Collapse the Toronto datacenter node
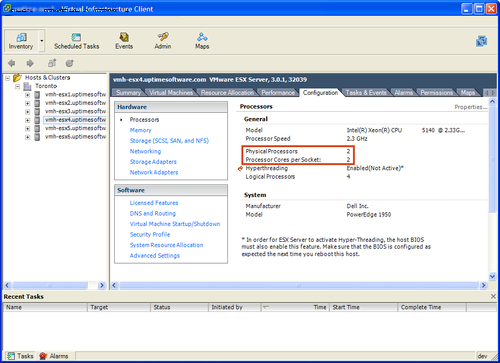Viewport: 500px width, 363px height. [x=18, y=86]
